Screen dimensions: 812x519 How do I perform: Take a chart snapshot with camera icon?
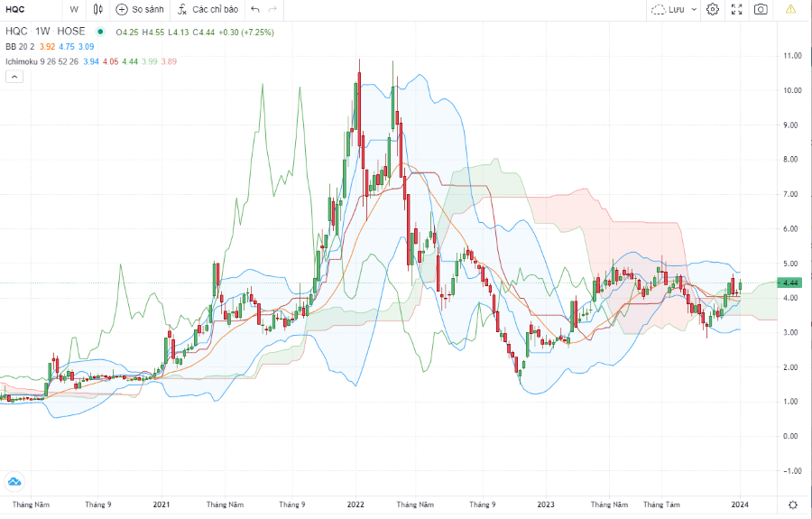(761, 9)
